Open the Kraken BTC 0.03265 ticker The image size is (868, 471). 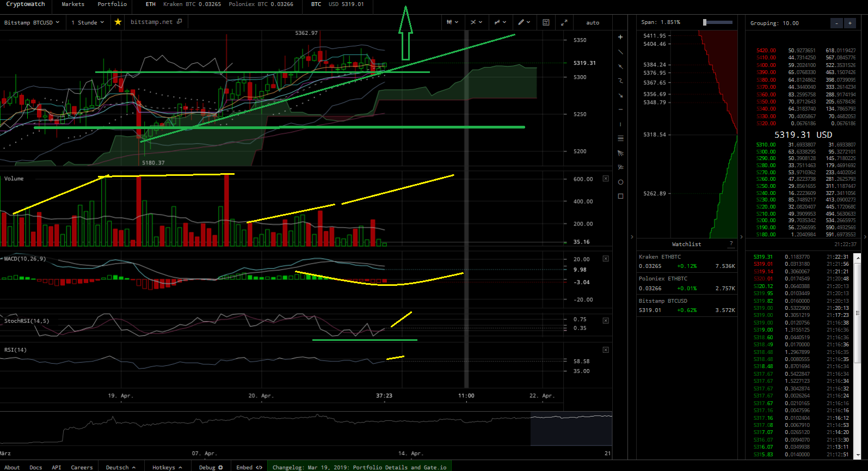pyautogui.click(x=192, y=4)
